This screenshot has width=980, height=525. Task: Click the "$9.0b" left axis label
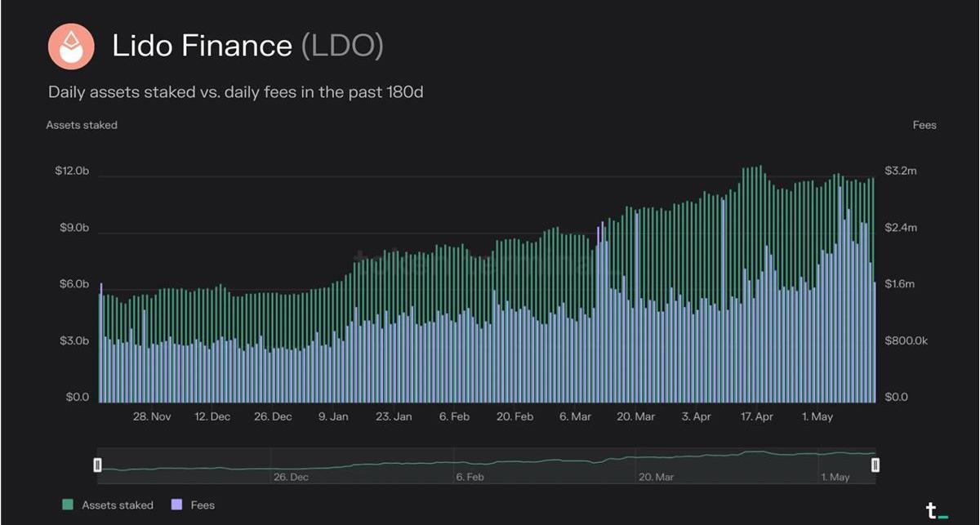point(74,228)
